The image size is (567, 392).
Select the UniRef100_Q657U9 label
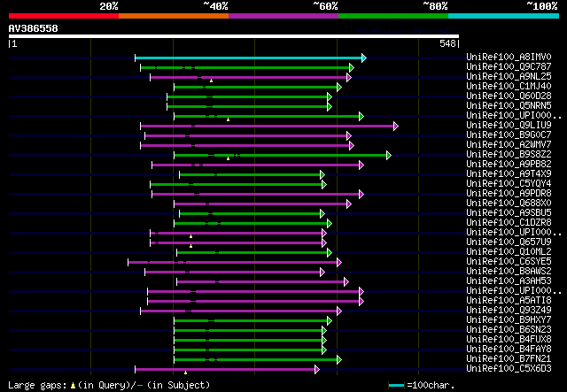[509, 242]
